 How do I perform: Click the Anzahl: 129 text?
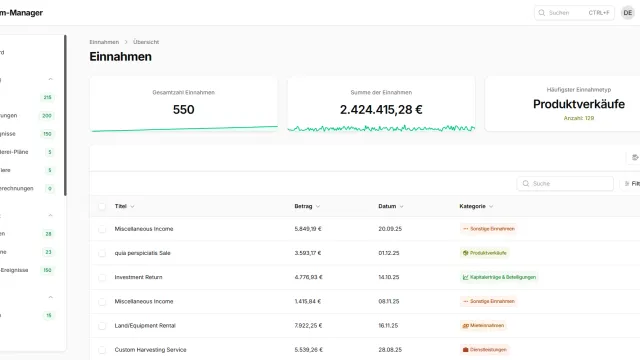[x=579, y=118]
